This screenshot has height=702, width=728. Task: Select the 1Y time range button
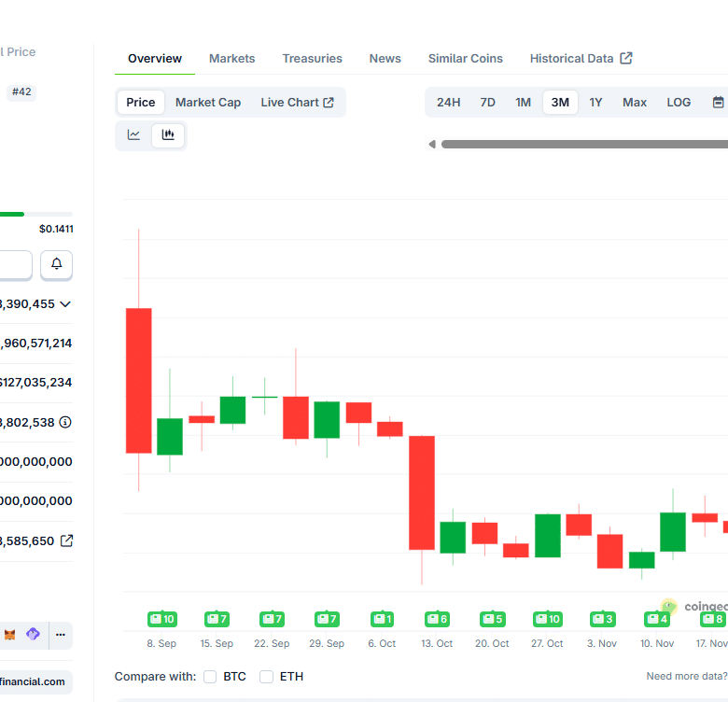(x=595, y=103)
